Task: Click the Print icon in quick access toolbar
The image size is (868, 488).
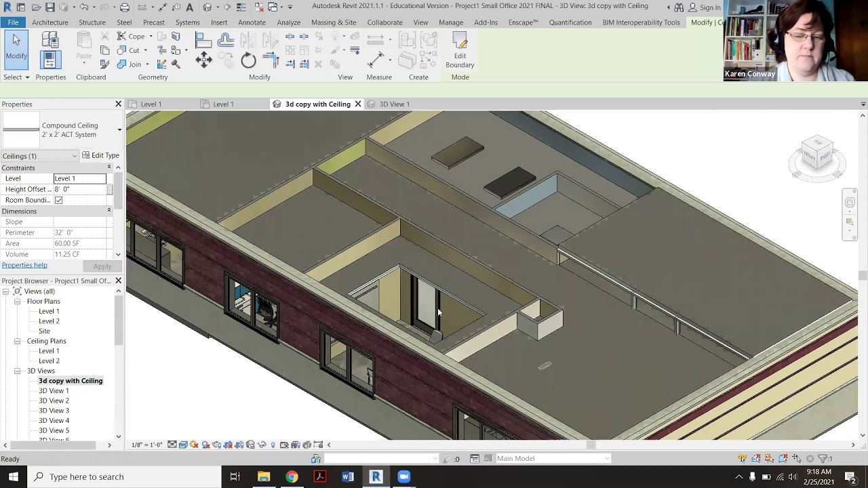Action: click(125, 7)
